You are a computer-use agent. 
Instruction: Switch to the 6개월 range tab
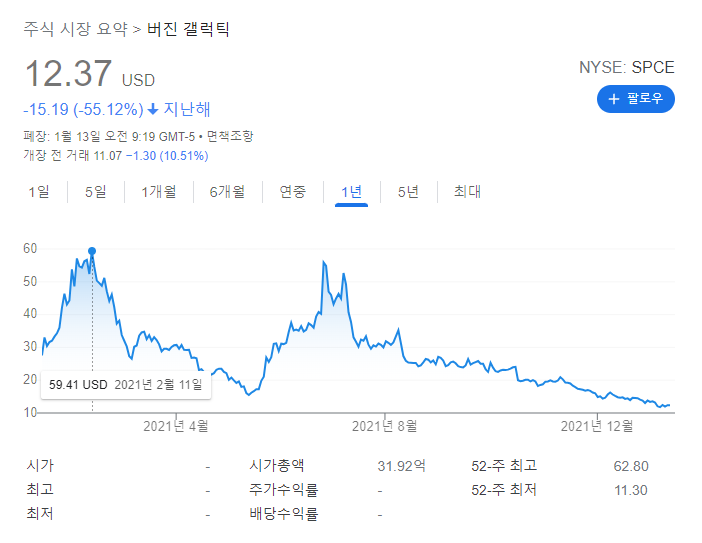coord(227,192)
